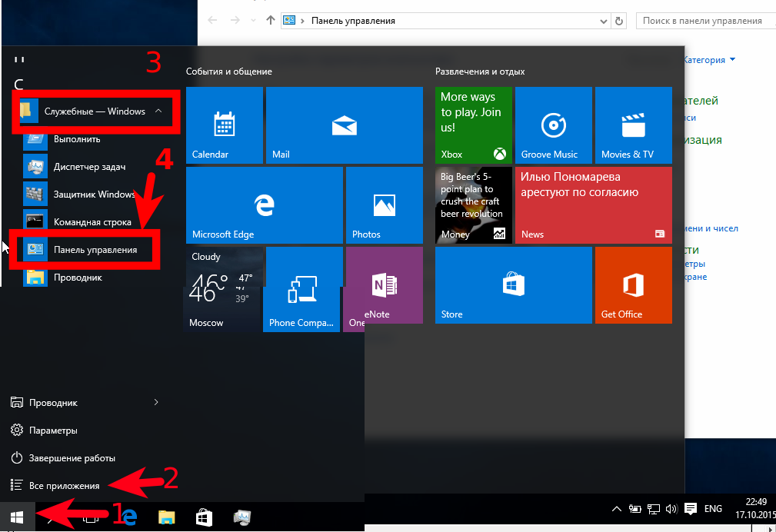Open the Категория view dropdown
This screenshot has width=776, height=532.
point(709,60)
